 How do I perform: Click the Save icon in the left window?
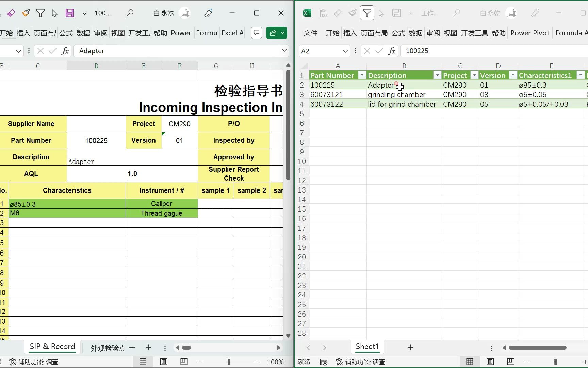(70, 13)
